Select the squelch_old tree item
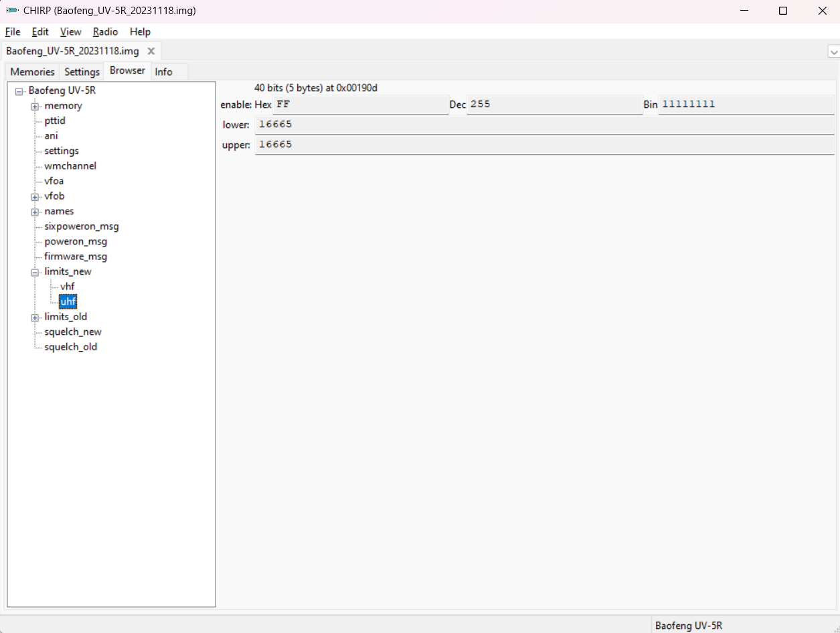 point(71,347)
